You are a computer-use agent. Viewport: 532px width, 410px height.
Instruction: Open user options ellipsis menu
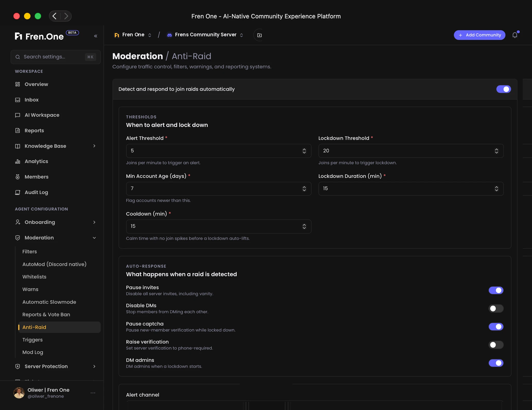93,393
